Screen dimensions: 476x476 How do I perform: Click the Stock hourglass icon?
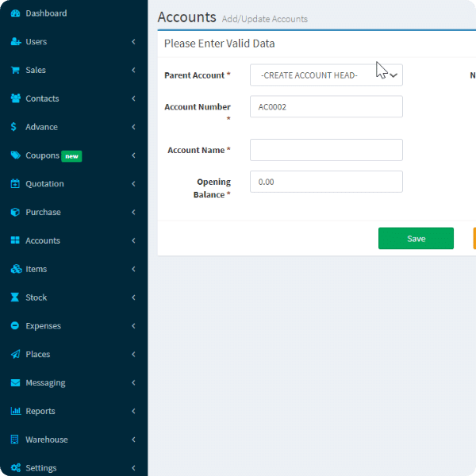[15, 297]
